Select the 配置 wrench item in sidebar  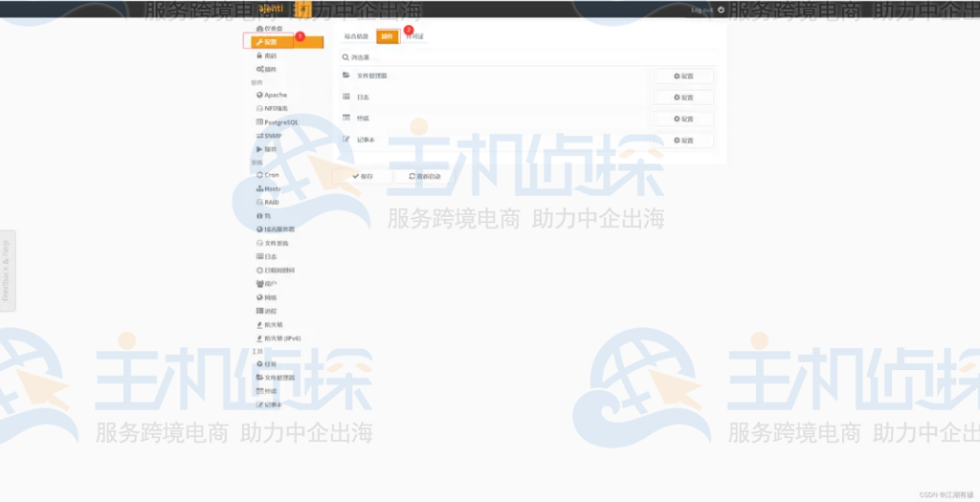coord(287,42)
